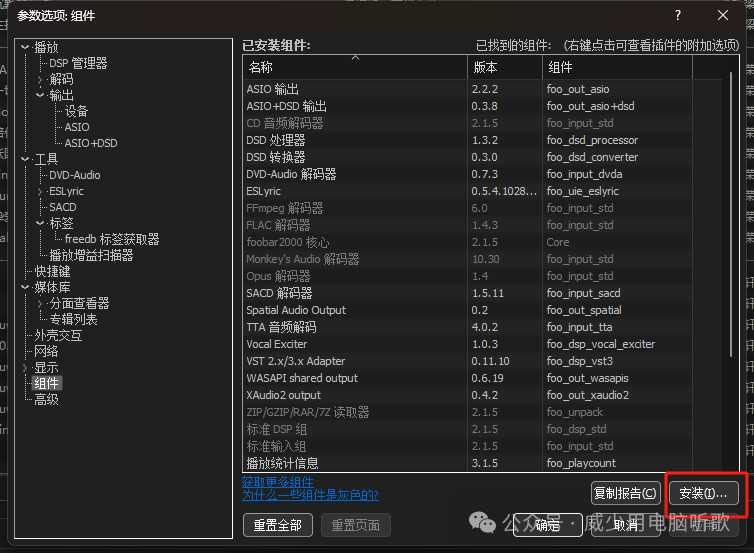The height and width of the screenshot is (553, 754).
Task: Select the SACD 解码器 component row
Action: 283,293
